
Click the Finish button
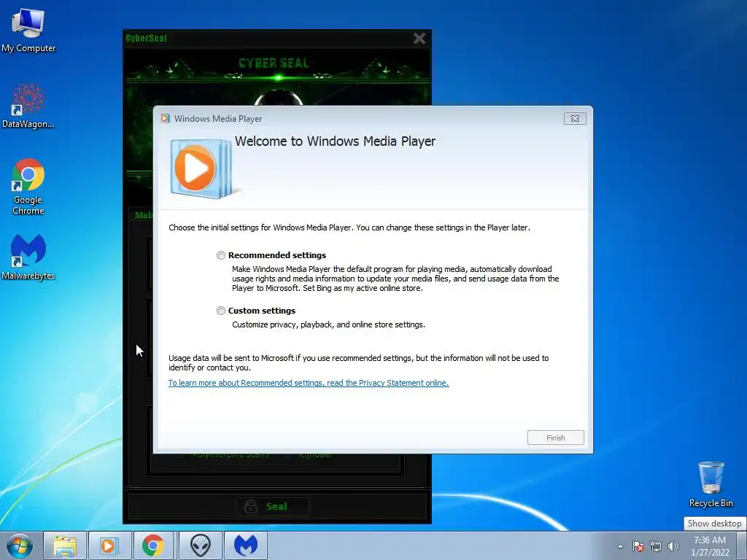coord(555,437)
